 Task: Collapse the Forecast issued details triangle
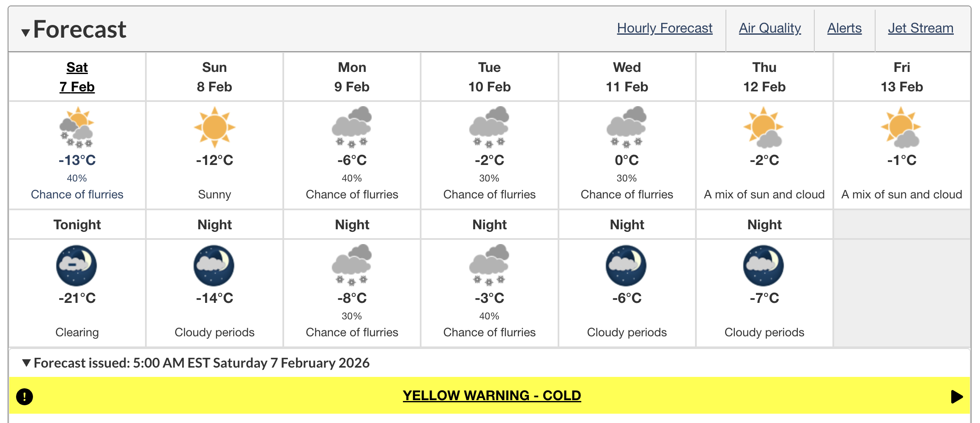(27, 363)
